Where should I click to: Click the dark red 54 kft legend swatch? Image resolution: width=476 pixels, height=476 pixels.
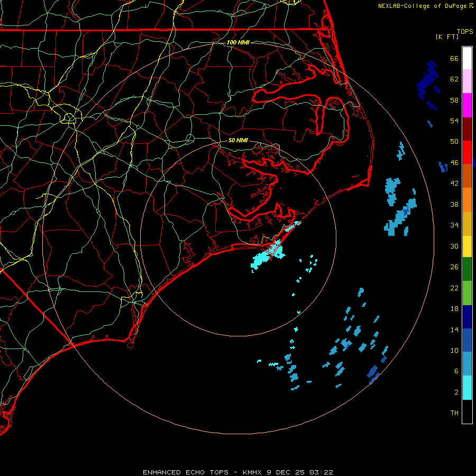(467, 129)
